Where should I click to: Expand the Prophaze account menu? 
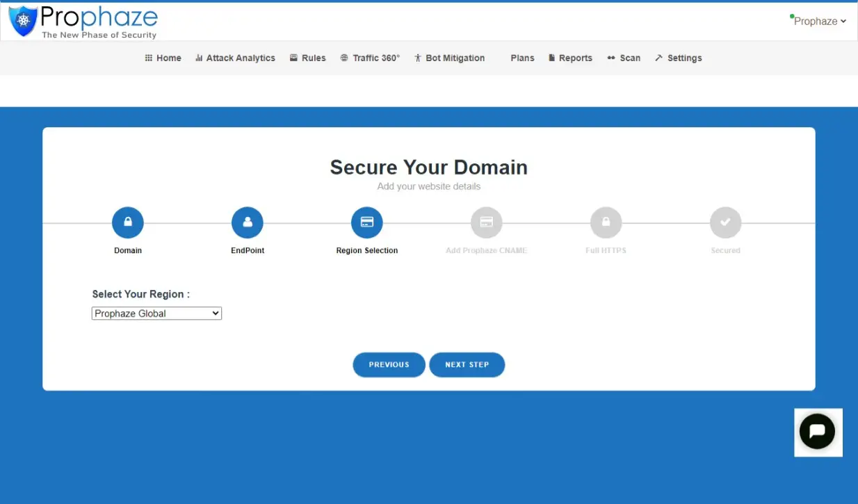tap(819, 22)
